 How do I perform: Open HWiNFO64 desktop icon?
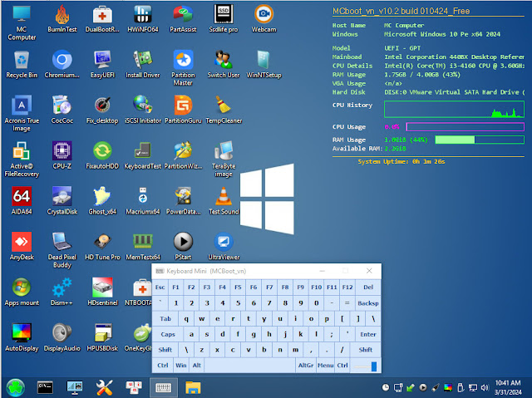coord(142,14)
